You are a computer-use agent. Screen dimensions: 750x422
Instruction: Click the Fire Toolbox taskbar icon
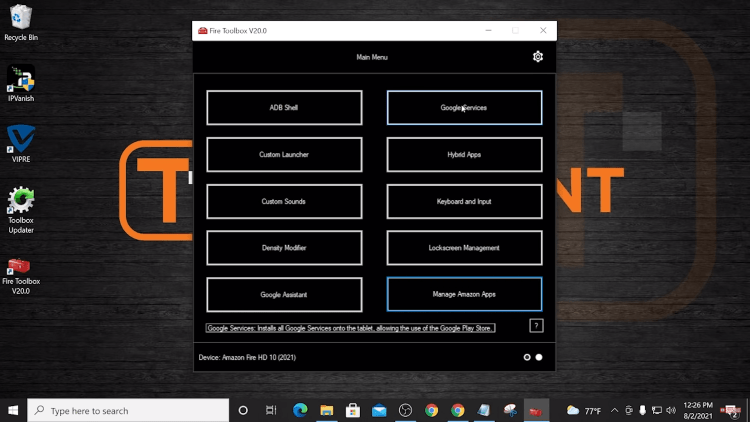(536, 411)
